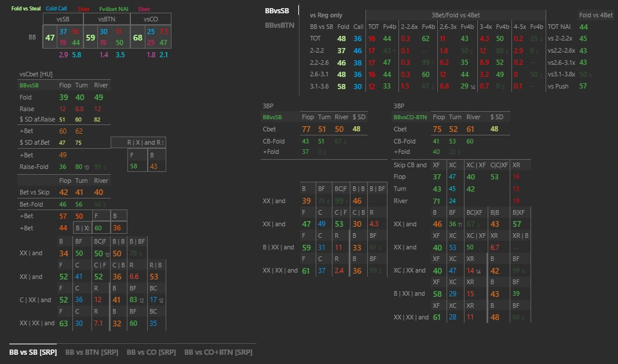Click the large 59 stat under vsBTN

90,38
